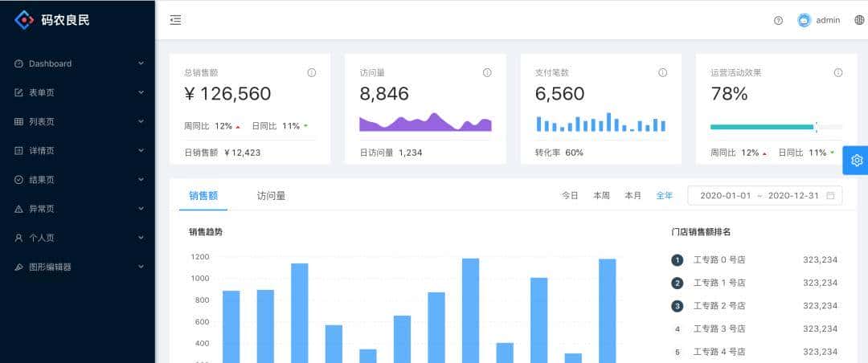This screenshot has height=363, width=868.
Task: Open the 列表页 menu item
Action: tap(77, 122)
